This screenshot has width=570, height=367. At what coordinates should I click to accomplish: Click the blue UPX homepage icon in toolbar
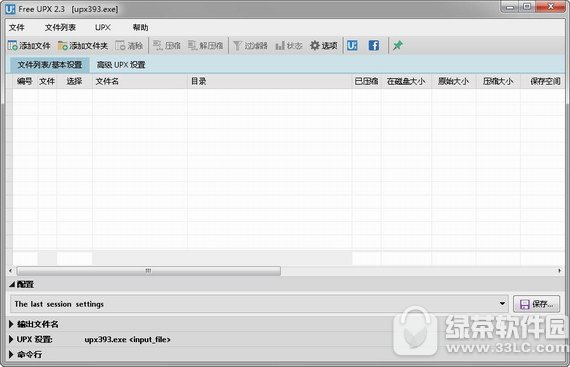[352, 45]
